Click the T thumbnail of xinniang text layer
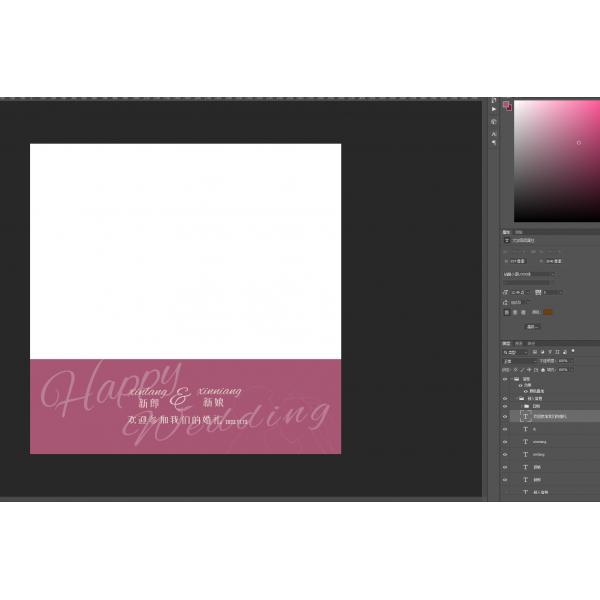The width and height of the screenshot is (600, 600). pyautogui.click(x=526, y=441)
